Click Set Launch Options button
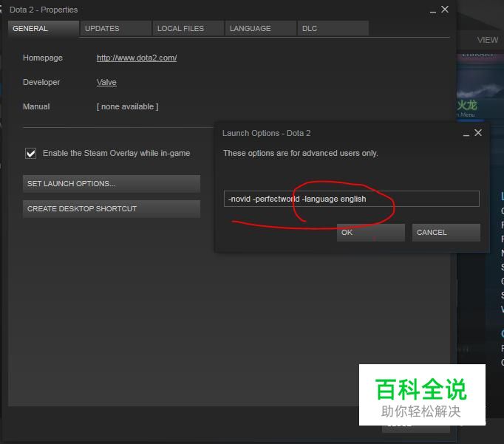The height and width of the screenshot is (444, 504). [111, 184]
